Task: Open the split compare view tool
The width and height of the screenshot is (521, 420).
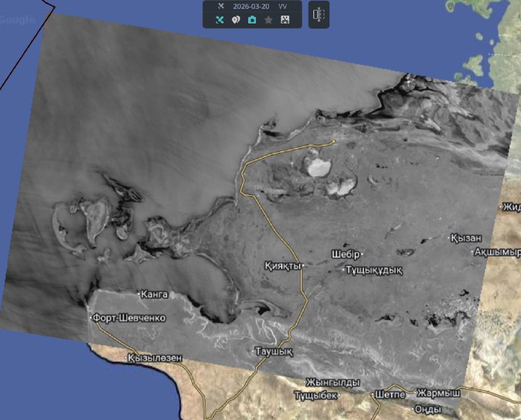Action: 318,14
